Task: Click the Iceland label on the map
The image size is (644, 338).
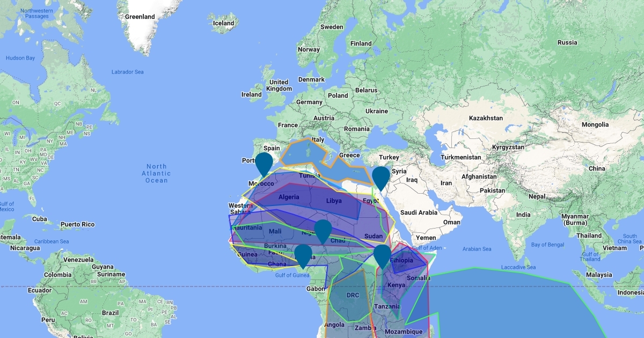Action: tap(223, 23)
